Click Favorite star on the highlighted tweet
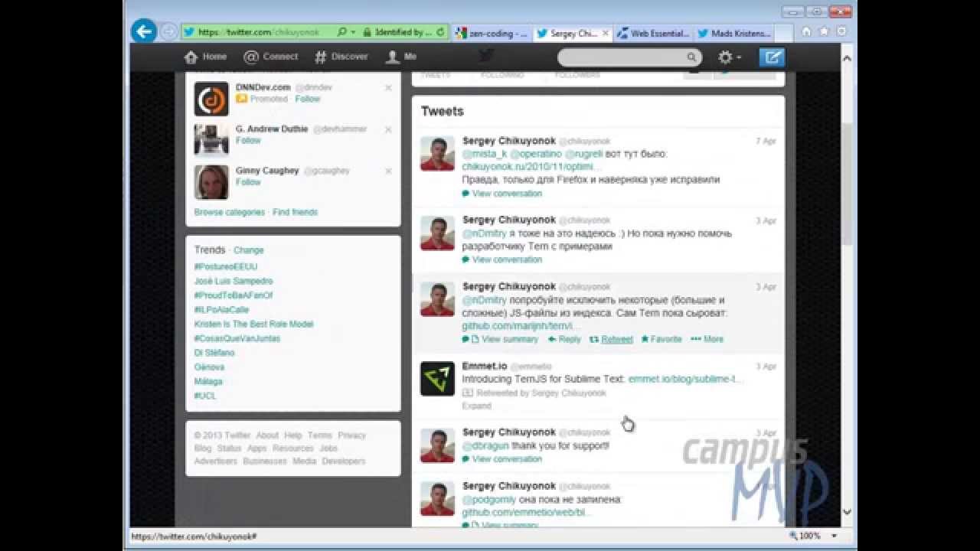Image resolution: width=980 pixels, height=551 pixels. 661,339
